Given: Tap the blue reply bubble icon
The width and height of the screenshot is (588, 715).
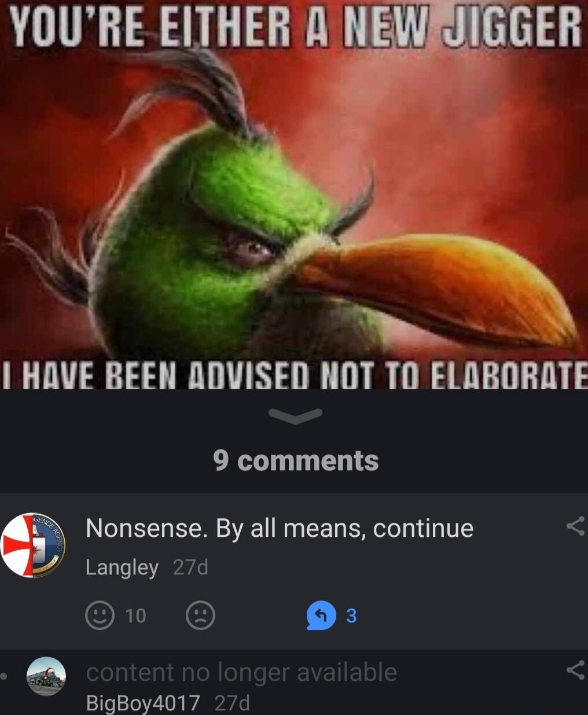Looking at the screenshot, I should coord(321,616).
